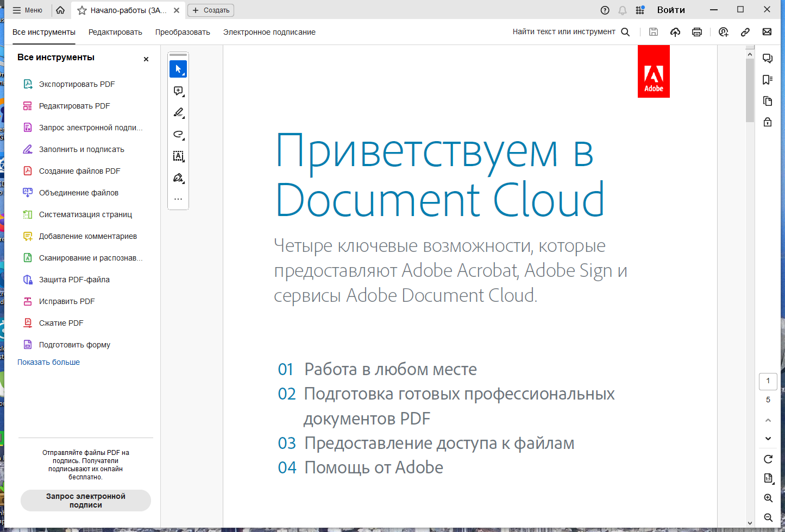This screenshot has width=785, height=532.
Task: Pick the freehand draw loop tool
Action: click(178, 134)
